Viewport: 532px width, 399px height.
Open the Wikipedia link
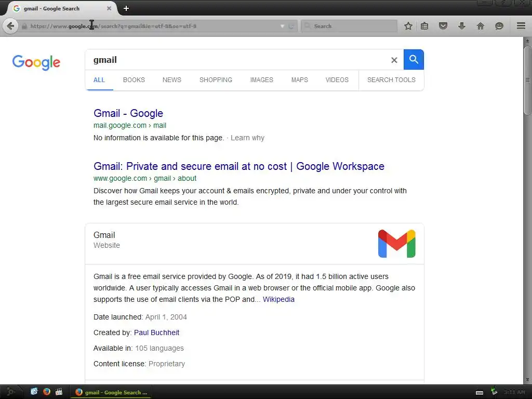coord(278,299)
